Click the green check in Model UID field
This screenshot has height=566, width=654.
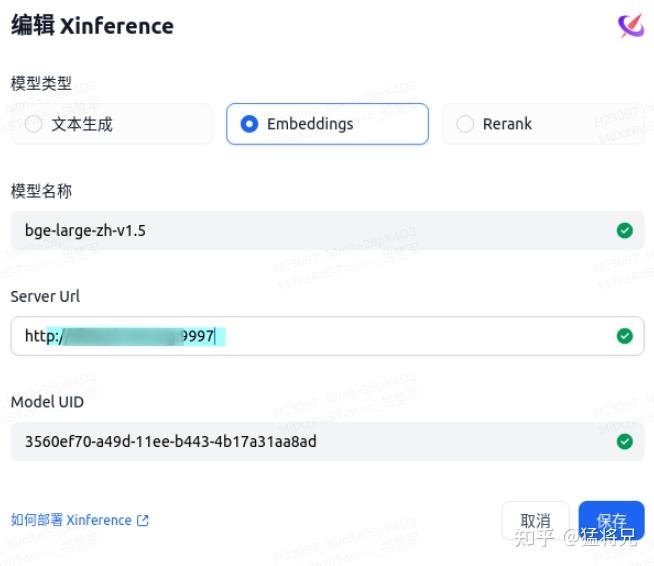pyautogui.click(x=625, y=441)
